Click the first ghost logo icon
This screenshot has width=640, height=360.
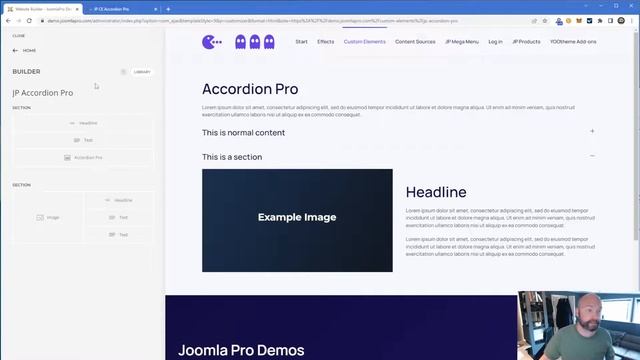[x=240, y=42]
